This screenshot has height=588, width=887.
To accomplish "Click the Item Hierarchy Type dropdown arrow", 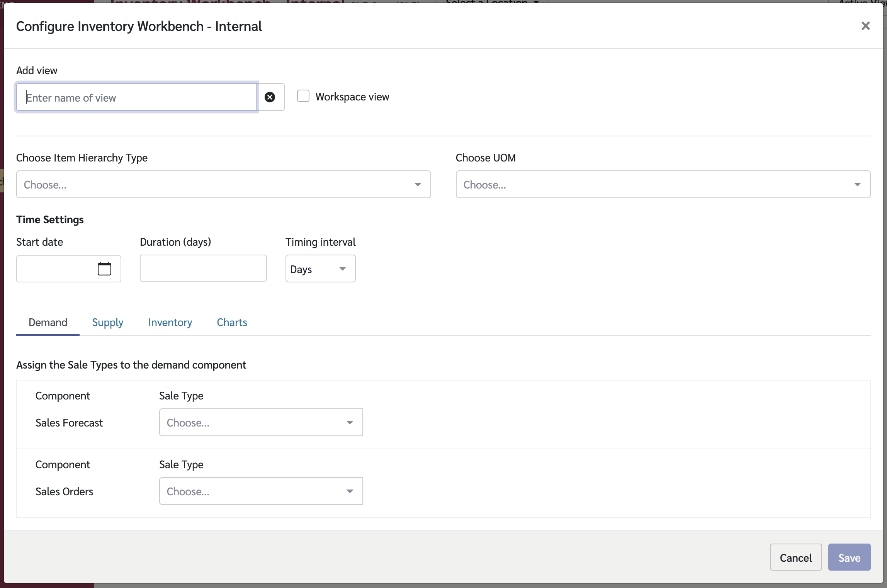I will (x=418, y=185).
